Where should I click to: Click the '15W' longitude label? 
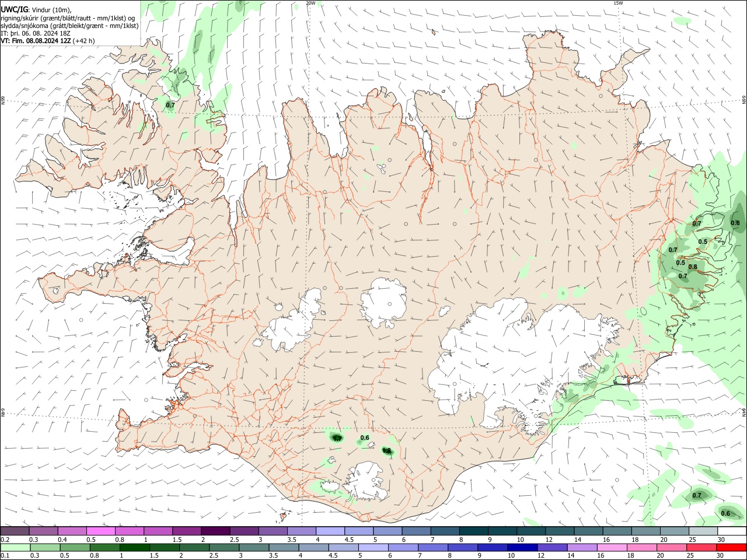(x=618, y=3)
